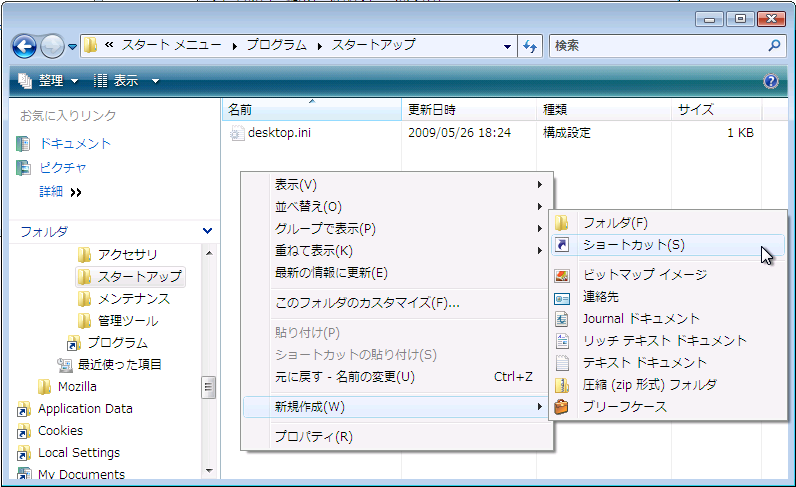
Task: Create new ブリーフケース
Action: 668,406
